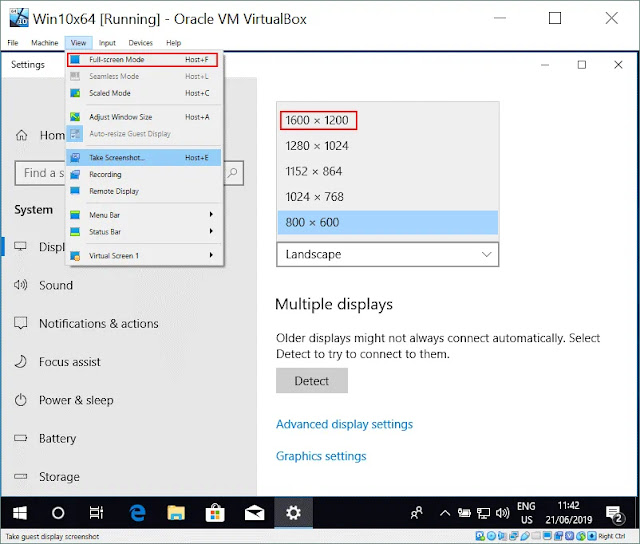Click the Settings gear on taskbar
Viewport: 640px width, 544px height.
293,513
